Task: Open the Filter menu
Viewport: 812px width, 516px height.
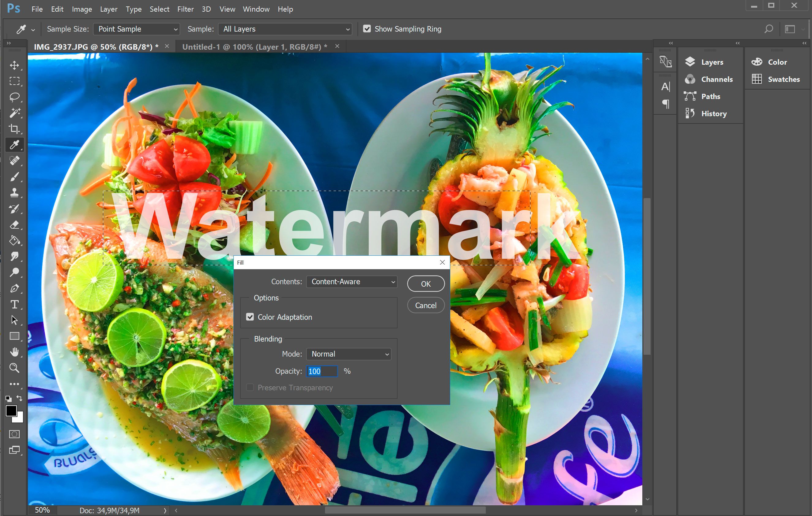Action: click(x=186, y=9)
